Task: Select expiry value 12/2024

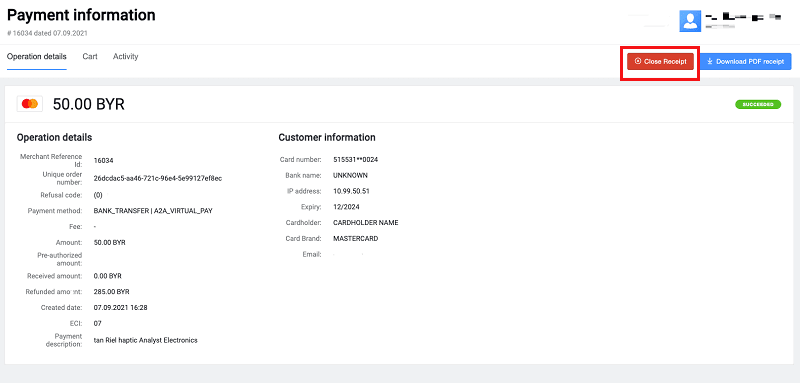Action: point(345,207)
